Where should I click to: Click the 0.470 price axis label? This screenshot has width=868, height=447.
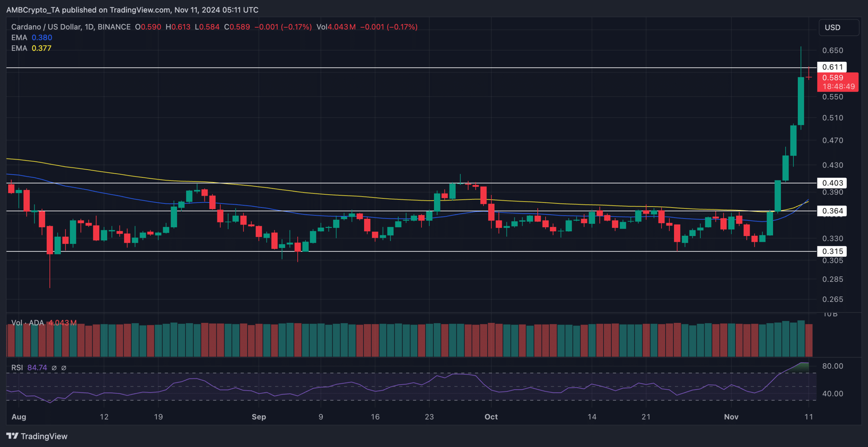(832, 140)
